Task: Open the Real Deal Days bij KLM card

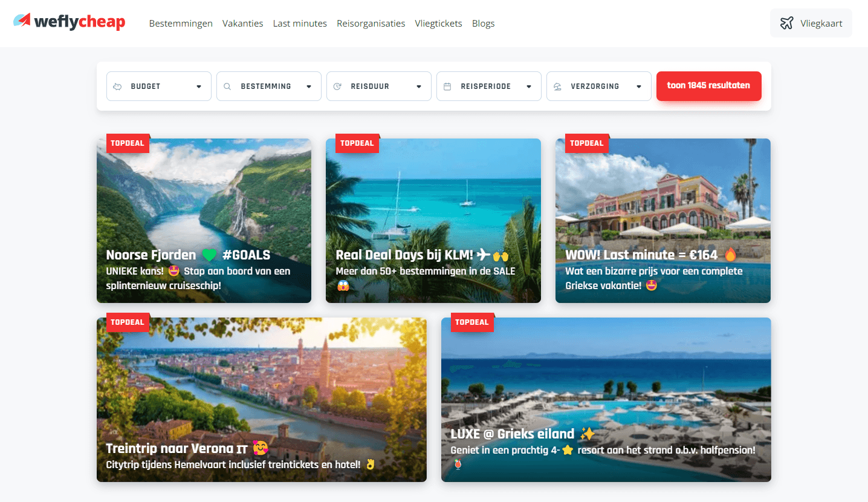Action: (433, 221)
